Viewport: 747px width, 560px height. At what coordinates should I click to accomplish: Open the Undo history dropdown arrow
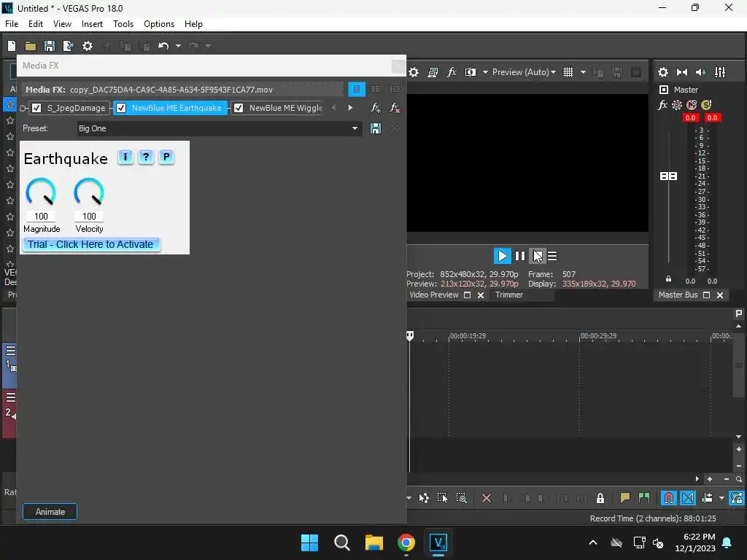coord(178,46)
